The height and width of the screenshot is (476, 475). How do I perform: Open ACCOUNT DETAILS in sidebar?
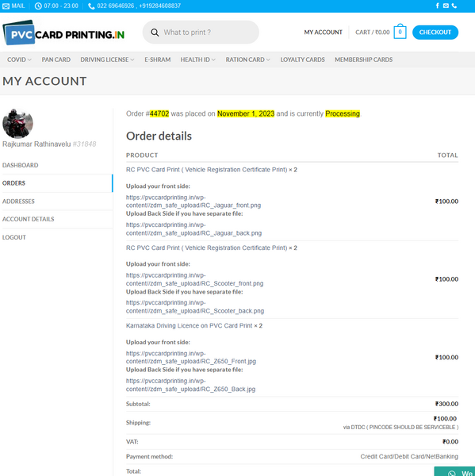(x=29, y=219)
